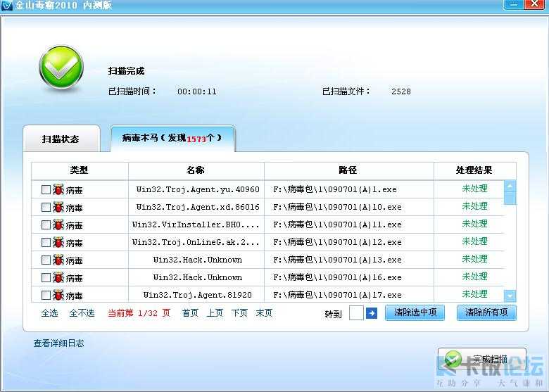Go to previous page via 上页

[x=215, y=313]
